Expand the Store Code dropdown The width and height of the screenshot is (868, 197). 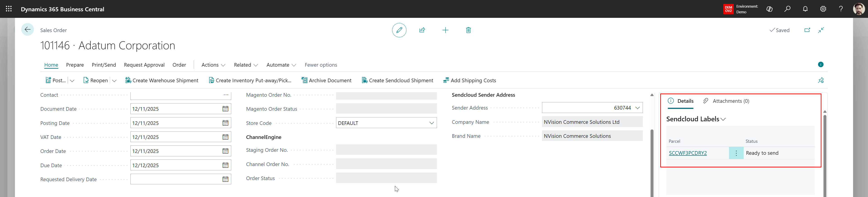tap(431, 123)
